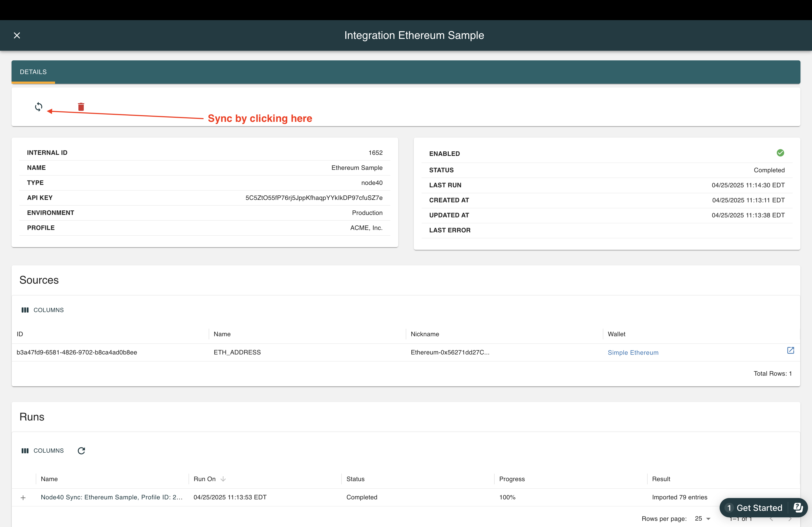Image resolution: width=812 pixels, height=527 pixels.
Task: Open the rows per page dropdown
Action: click(702, 518)
